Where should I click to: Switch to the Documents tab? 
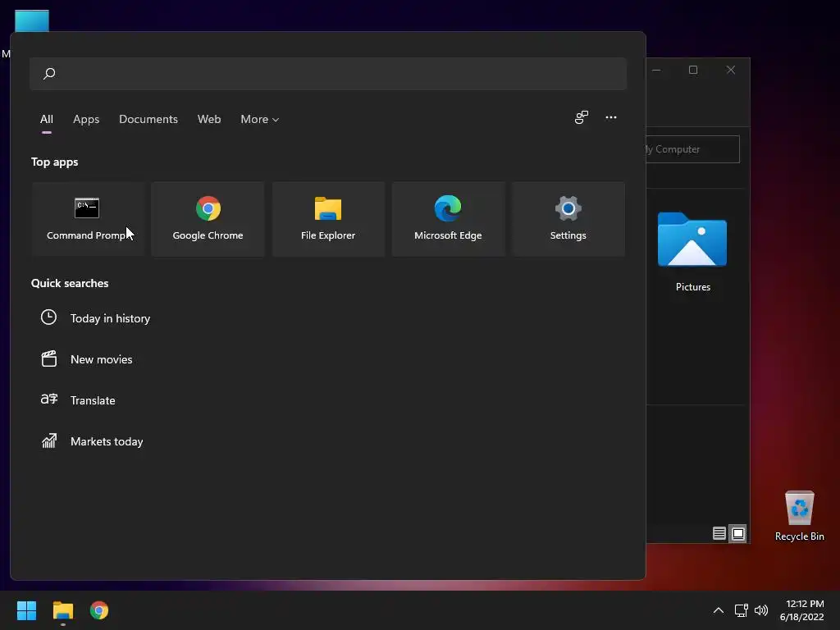pyautogui.click(x=148, y=119)
